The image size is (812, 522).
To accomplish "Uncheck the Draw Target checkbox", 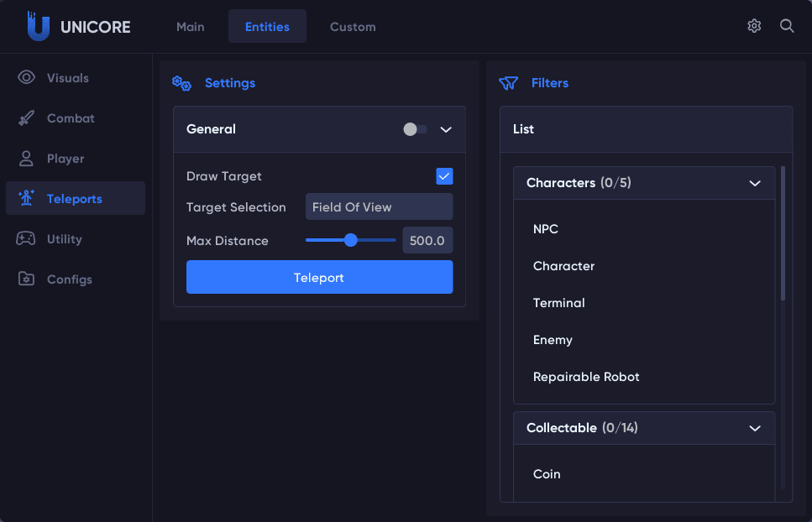I will tap(444, 176).
